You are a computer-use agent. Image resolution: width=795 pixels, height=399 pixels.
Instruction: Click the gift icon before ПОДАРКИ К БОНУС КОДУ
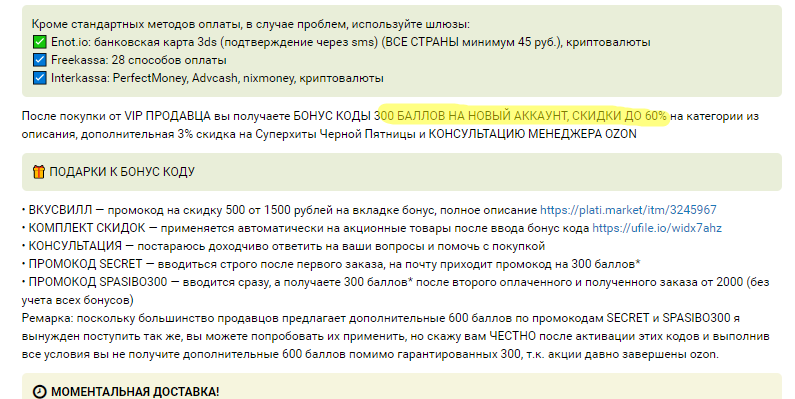[x=39, y=172]
